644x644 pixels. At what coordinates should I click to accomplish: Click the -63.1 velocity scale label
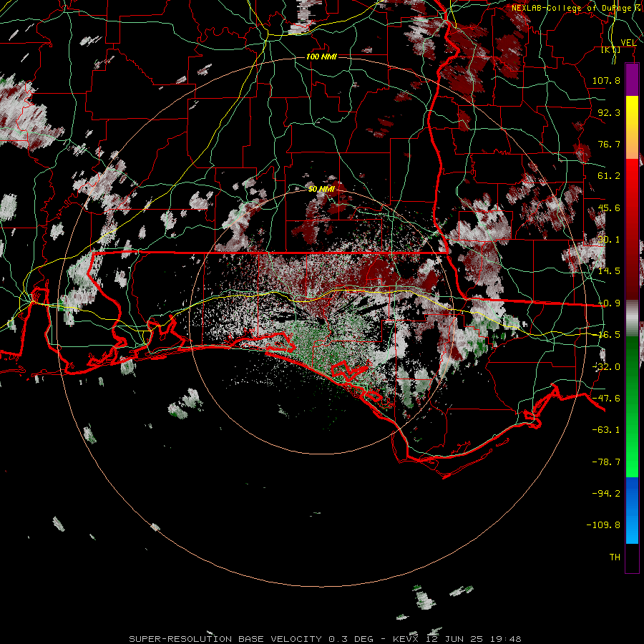point(606,430)
